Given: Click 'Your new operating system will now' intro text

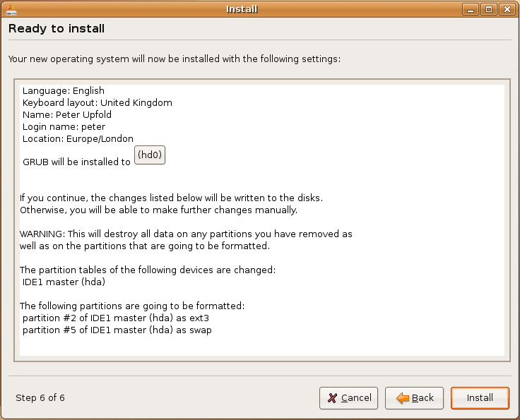Looking at the screenshot, I should tap(175, 59).
